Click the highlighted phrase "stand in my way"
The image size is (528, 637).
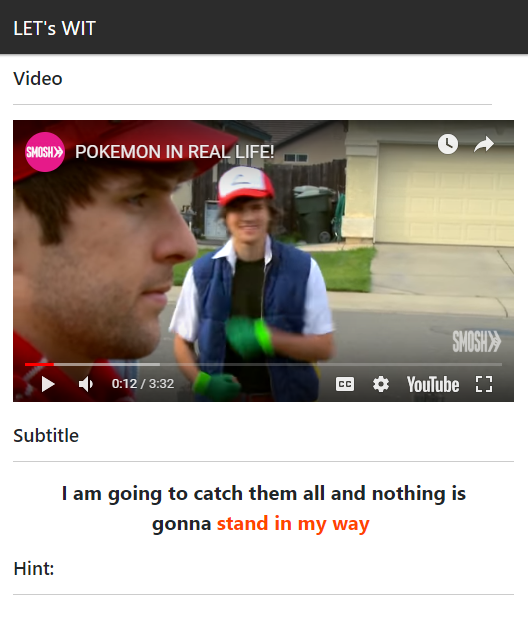(293, 523)
